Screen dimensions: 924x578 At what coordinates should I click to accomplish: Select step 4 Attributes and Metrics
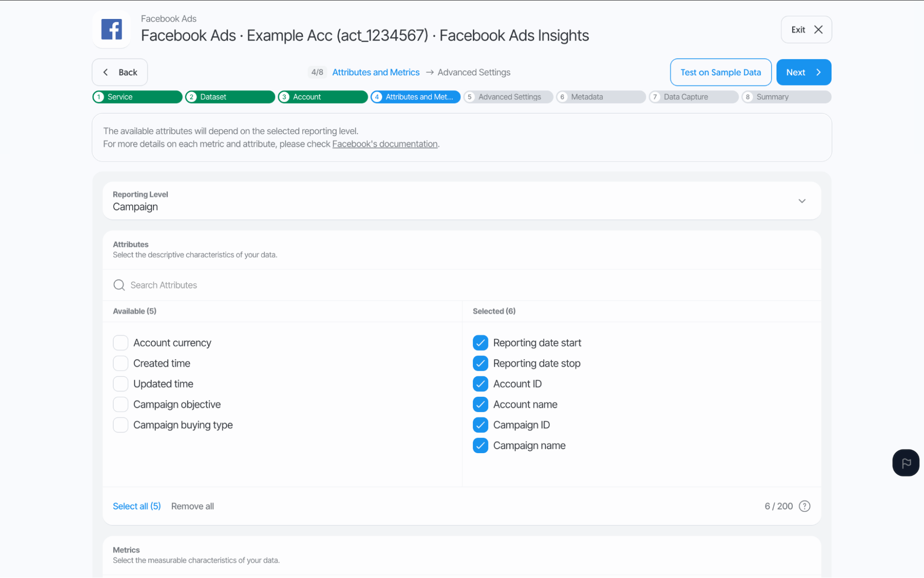416,97
